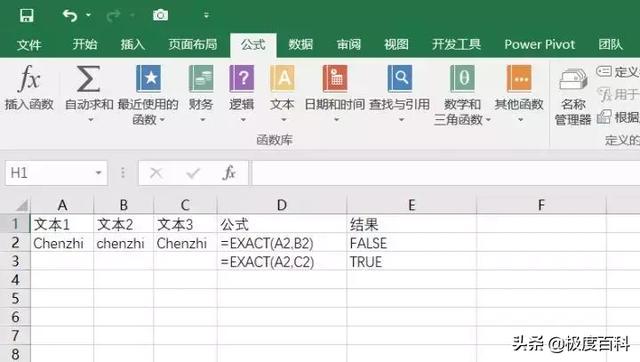Click the camera icon in quick access
Image resolution: width=640 pixels, height=362 pixels.
tap(160, 15)
